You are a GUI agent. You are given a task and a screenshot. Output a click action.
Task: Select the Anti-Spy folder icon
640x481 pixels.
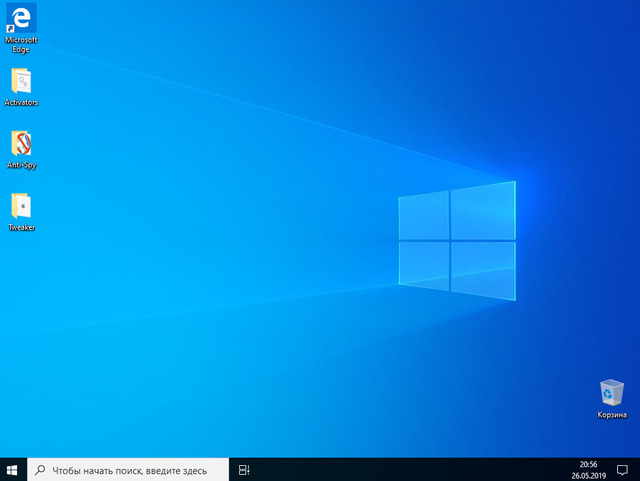[x=21, y=143]
